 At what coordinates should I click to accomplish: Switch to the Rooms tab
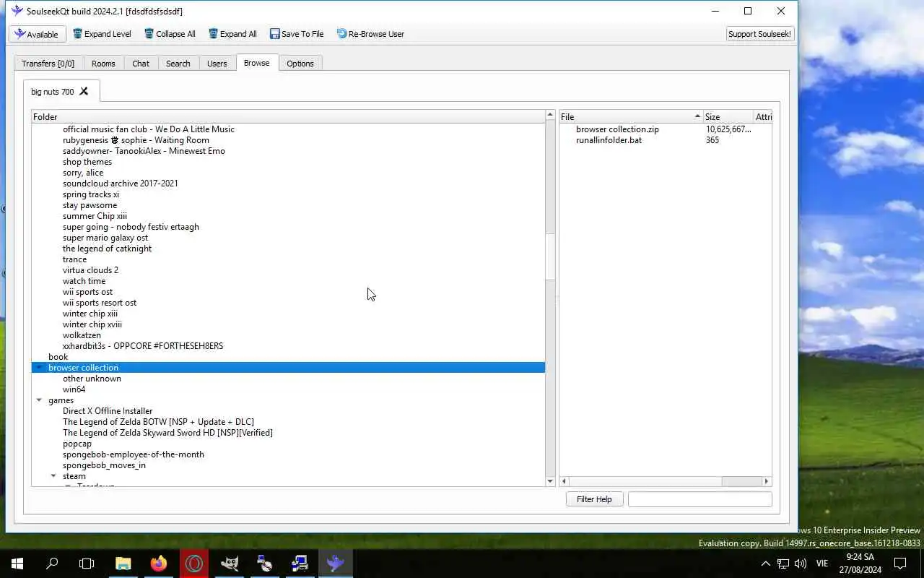point(103,64)
